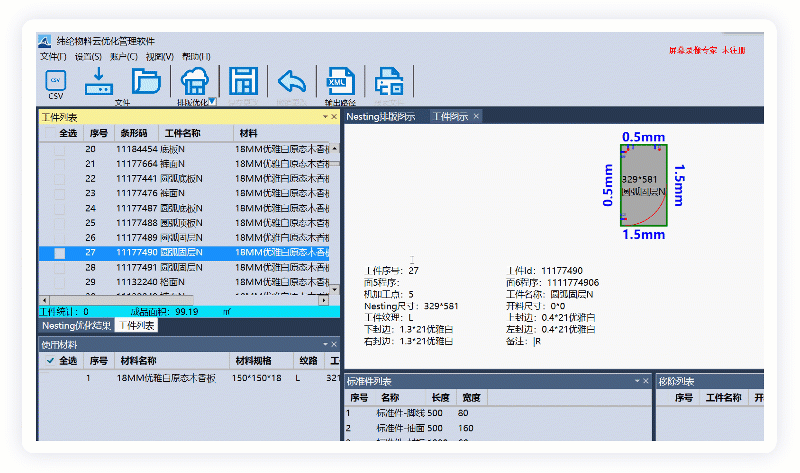
Task: Switch to the Nesting优化结果 bottom tab
Action: [x=76, y=325]
